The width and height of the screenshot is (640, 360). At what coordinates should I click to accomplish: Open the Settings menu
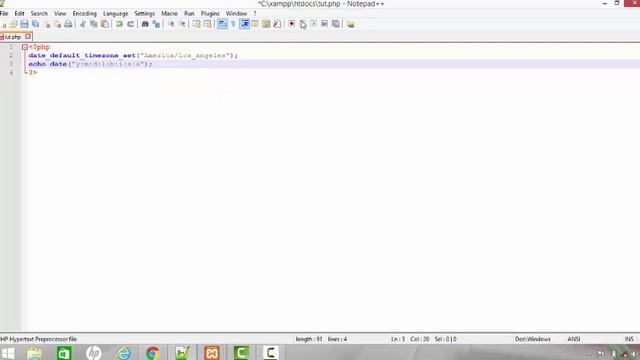tap(144, 13)
